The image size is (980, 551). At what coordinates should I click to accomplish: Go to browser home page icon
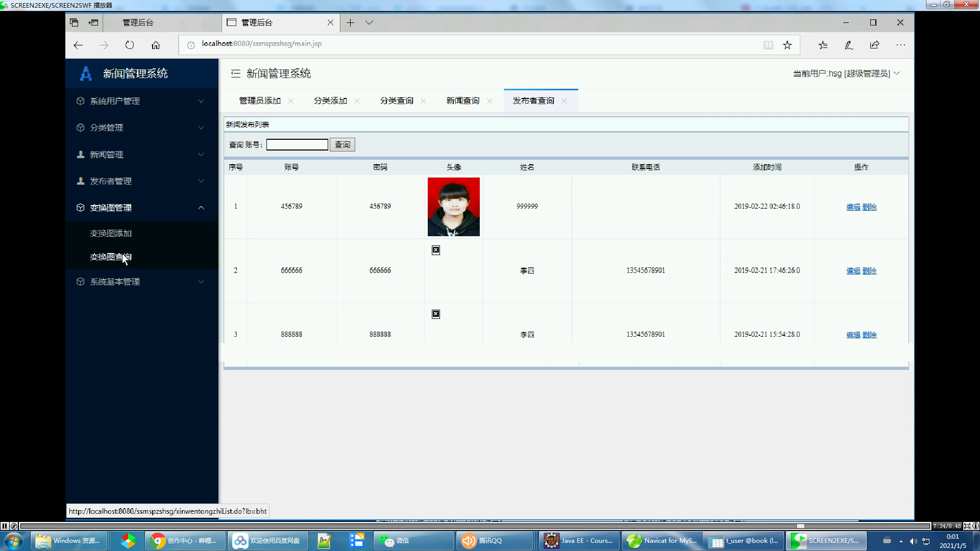pos(156,45)
